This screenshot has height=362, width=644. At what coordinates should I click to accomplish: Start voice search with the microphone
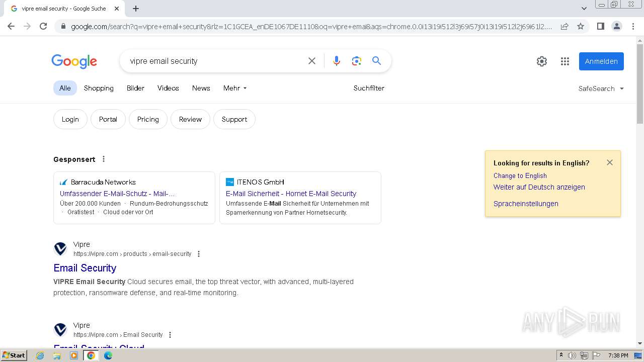(x=337, y=61)
